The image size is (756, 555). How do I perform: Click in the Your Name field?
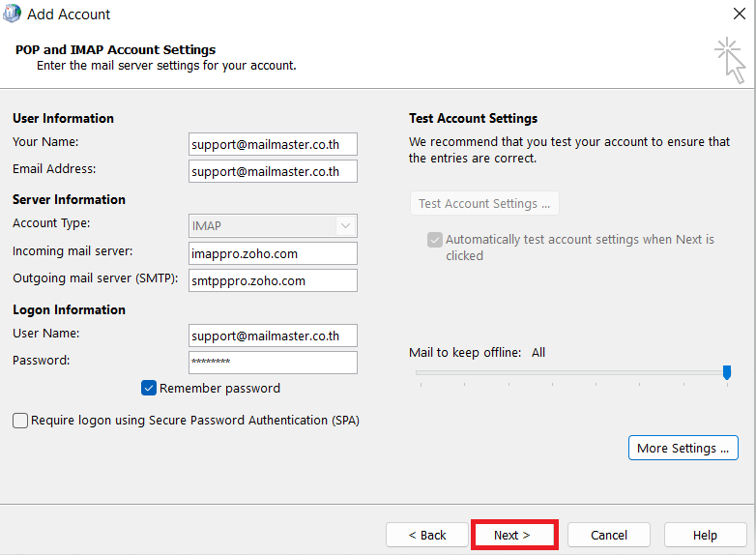[273, 145]
